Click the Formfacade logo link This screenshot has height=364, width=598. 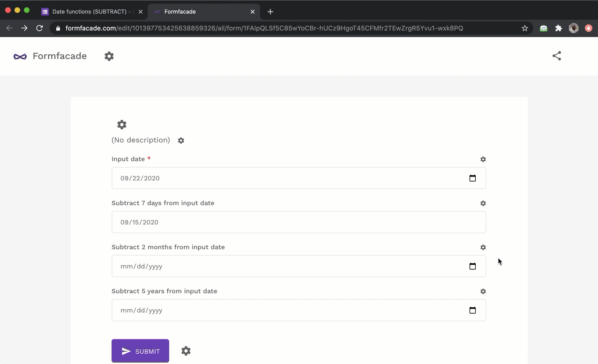50,56
